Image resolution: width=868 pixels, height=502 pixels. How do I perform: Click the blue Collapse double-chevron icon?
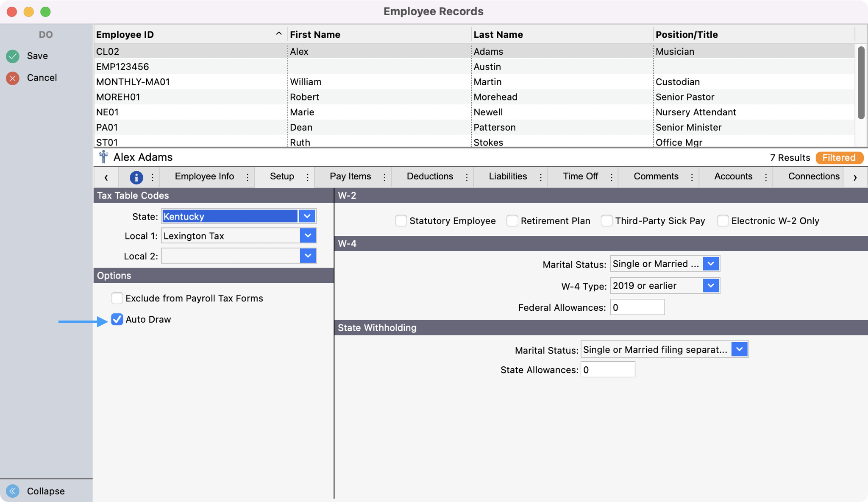pyautogui.click(x=13, y=491)
